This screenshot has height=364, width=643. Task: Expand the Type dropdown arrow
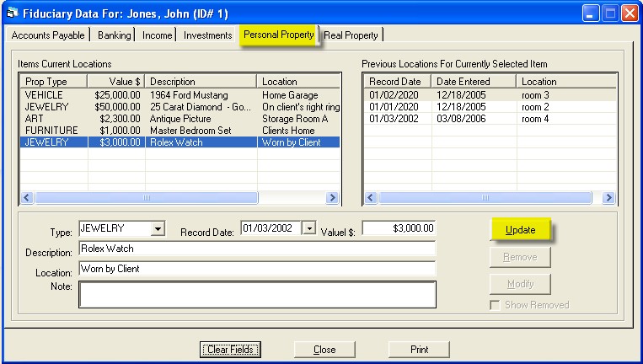click(158, 228)
